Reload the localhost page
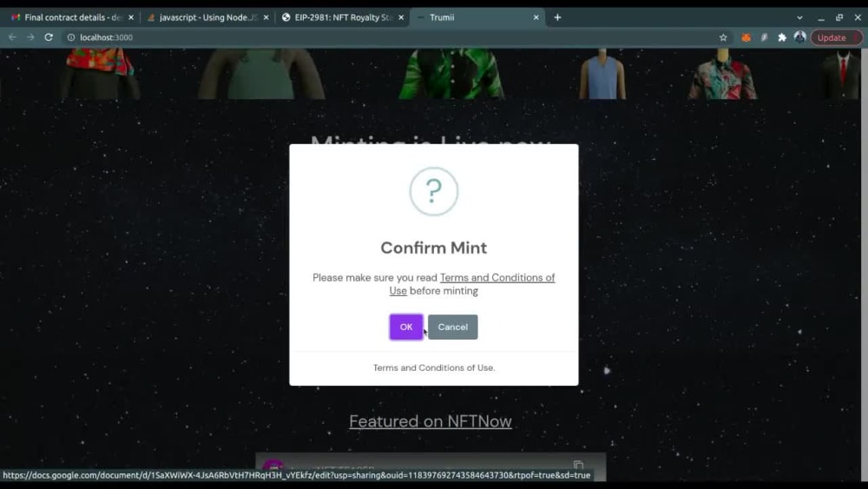Screen dimensions: 868x489 (x=49, y=37)
